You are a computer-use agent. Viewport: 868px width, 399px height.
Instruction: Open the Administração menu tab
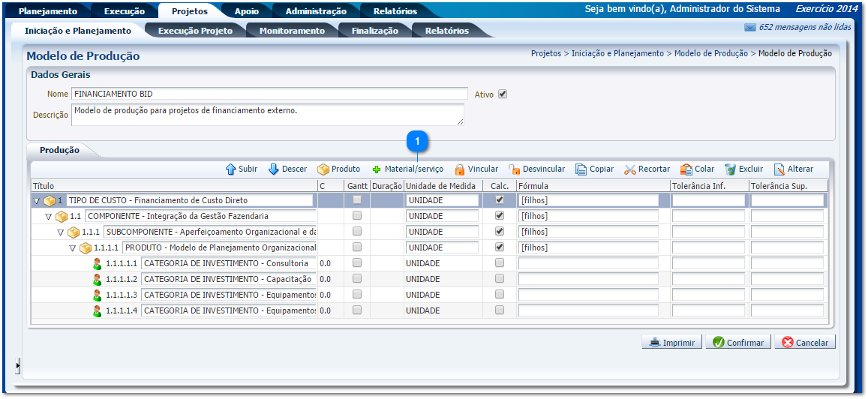(x=315, y=11)
